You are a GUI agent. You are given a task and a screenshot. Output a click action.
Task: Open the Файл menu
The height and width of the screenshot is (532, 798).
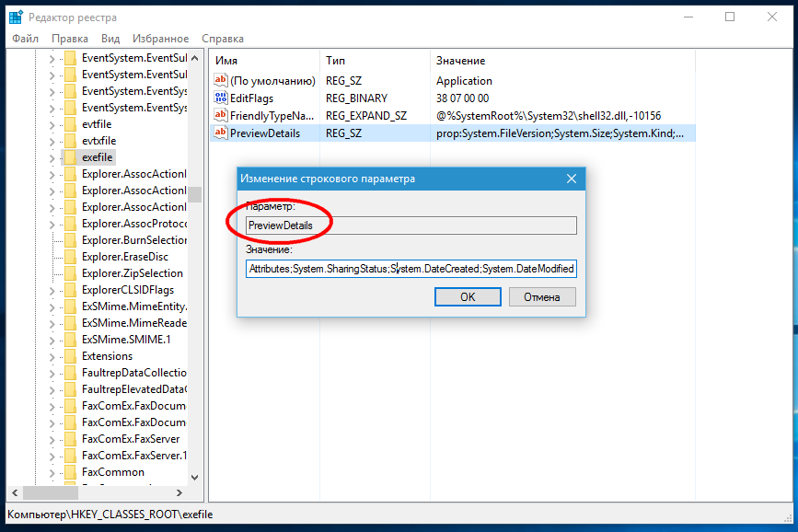pos(26,39)
